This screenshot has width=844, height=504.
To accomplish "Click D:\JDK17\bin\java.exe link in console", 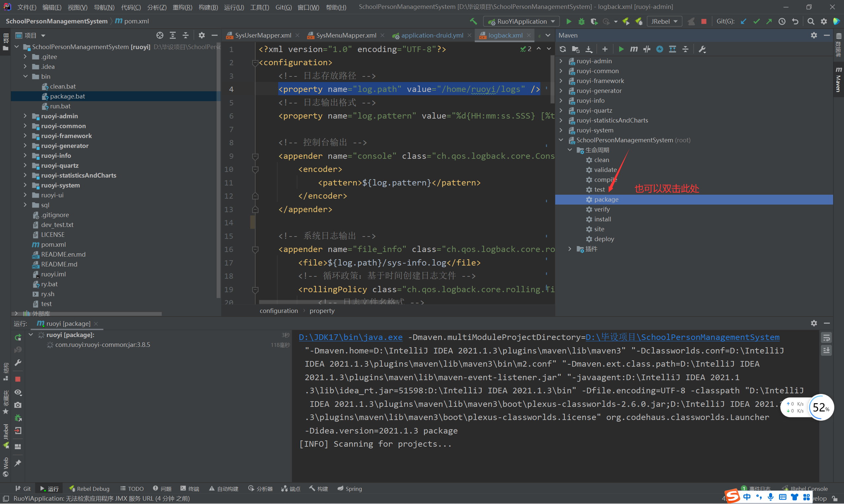I will tap(350, 337).
